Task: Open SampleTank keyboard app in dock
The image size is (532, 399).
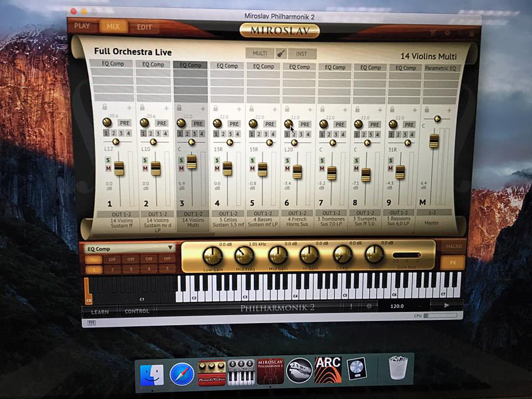Action: 241,372
